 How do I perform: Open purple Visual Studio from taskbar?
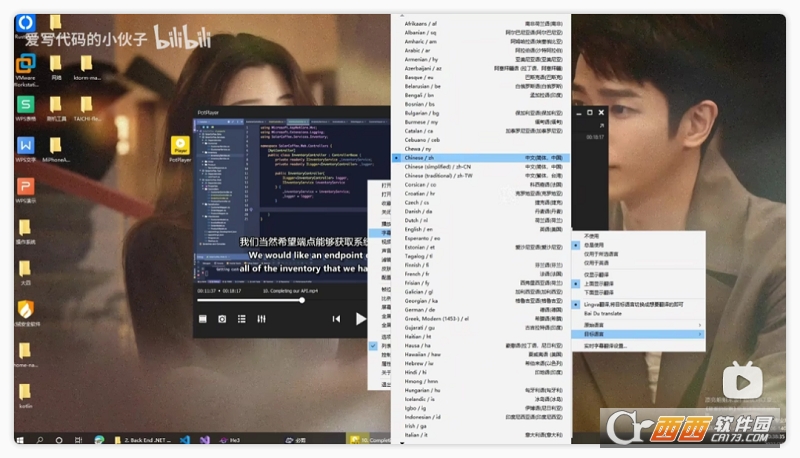tap(205, 440)
